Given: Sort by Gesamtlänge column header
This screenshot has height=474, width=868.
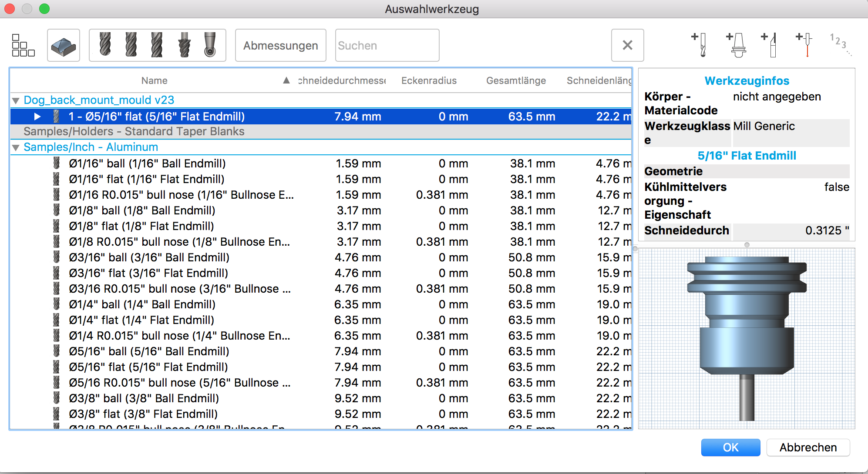Looking at the screenshot, I should [516, 80].
